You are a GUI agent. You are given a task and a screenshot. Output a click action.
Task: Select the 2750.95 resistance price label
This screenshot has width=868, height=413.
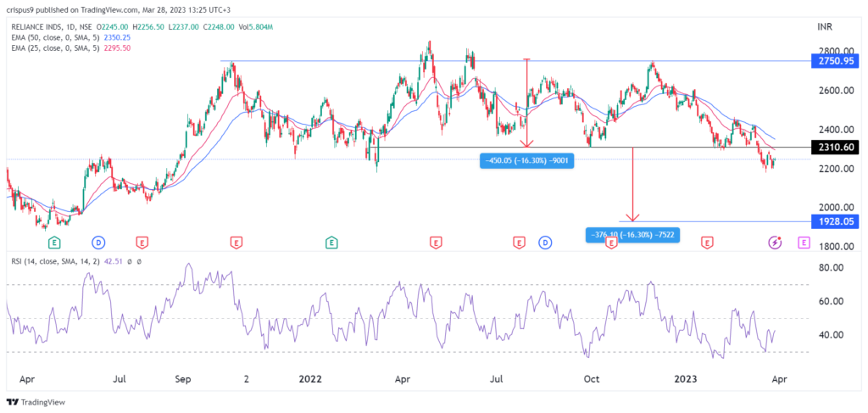[x=834, y=61]
